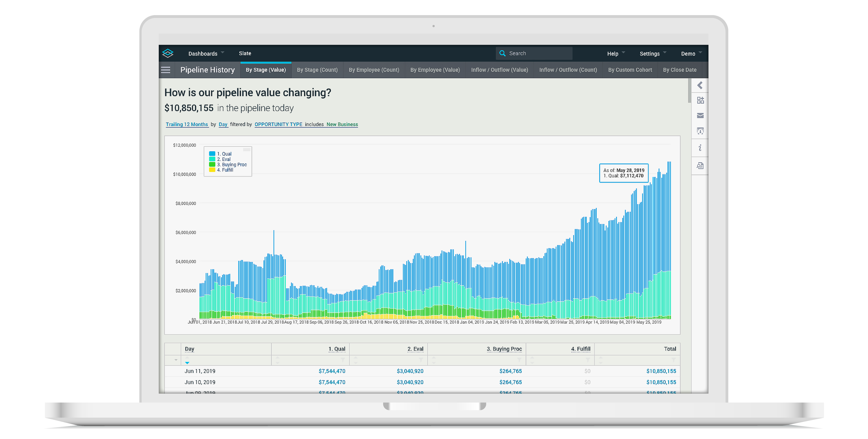Toggle 4. Fulfill series in chart legend
This screenshot has width=868, height=439.
click(x=225, y=170)
